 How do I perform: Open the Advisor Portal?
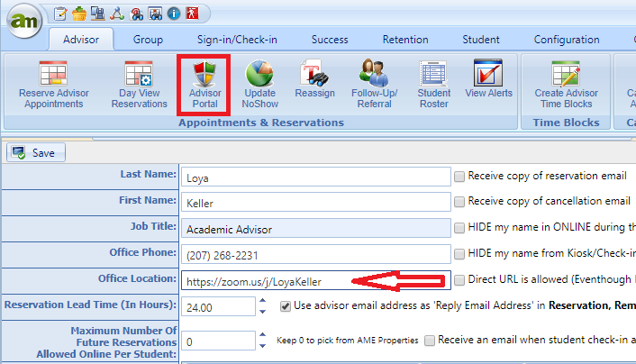(204, 85)
